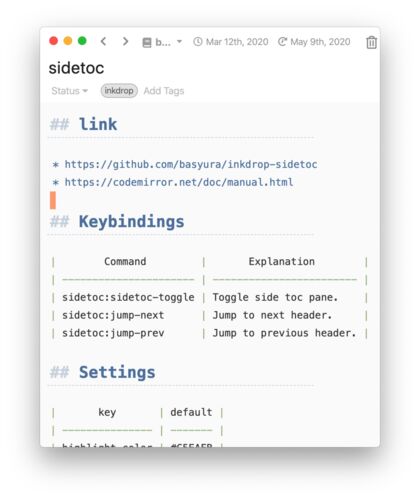Go back with the left arrow
The width and height of the screenshot is (420, 500).
pos(103,41)
